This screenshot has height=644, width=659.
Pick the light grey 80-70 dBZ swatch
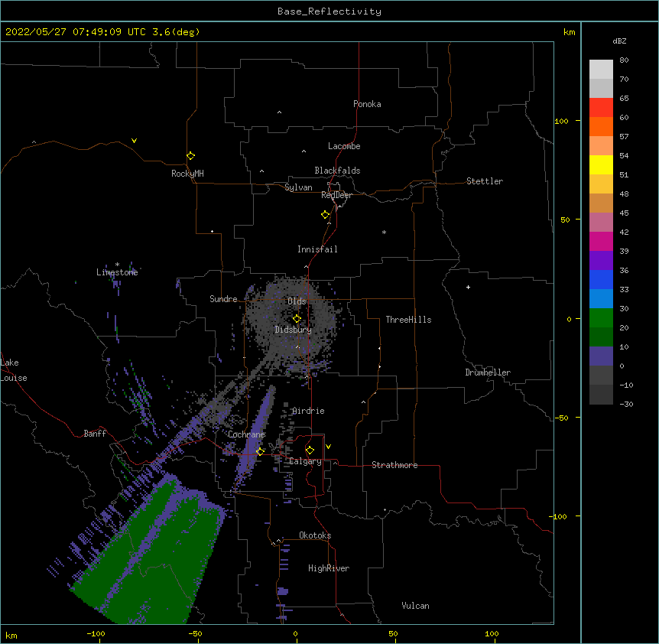(601, 70)
